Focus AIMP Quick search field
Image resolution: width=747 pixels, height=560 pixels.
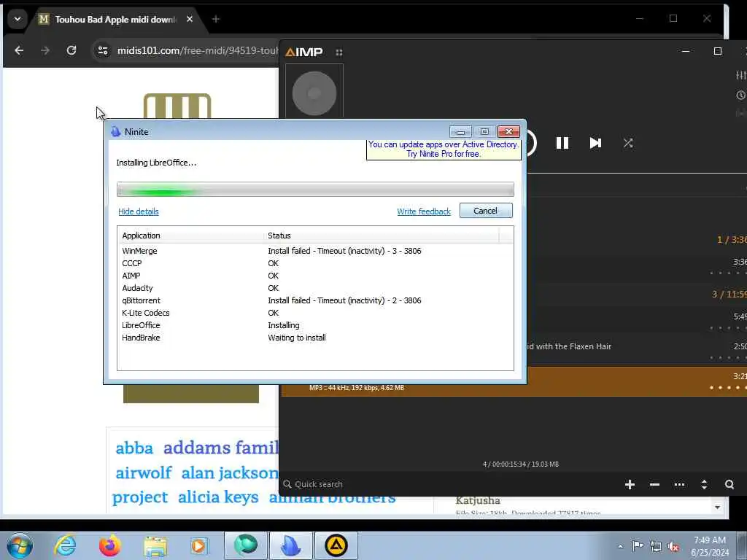point(318,484)
